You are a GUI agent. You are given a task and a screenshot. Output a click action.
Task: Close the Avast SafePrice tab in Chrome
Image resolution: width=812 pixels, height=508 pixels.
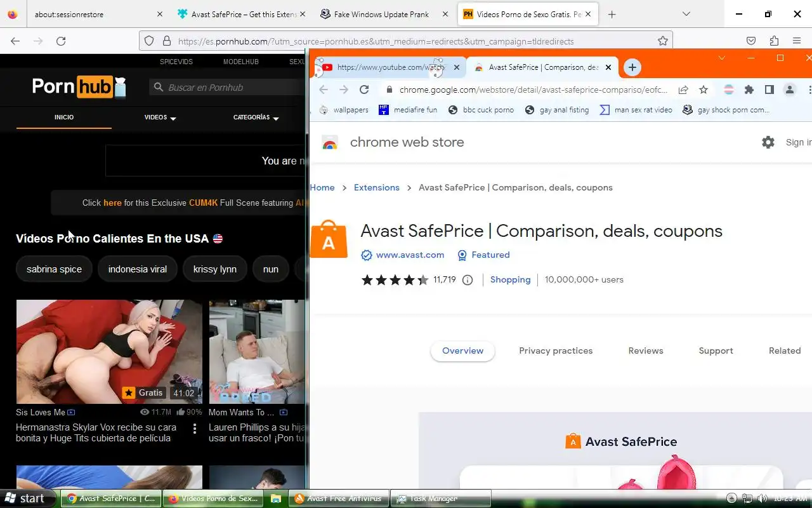point(608,67)
